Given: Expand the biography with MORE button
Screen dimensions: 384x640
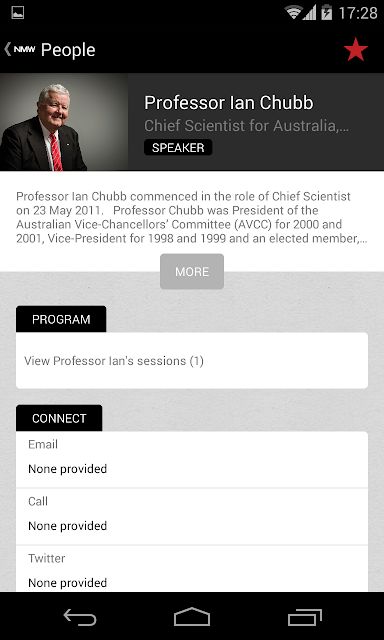Looking at the screenshot, I should click(x=192, y=271).
